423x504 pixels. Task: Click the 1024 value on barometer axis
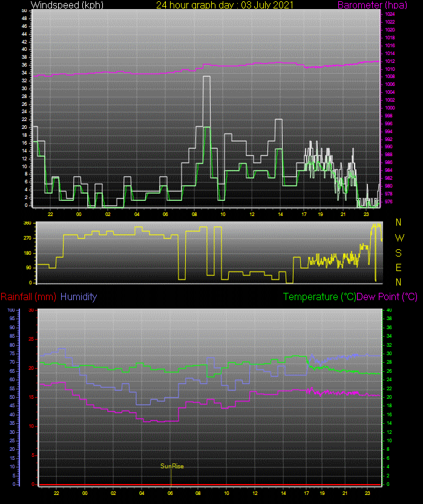[x=390, y=14]
